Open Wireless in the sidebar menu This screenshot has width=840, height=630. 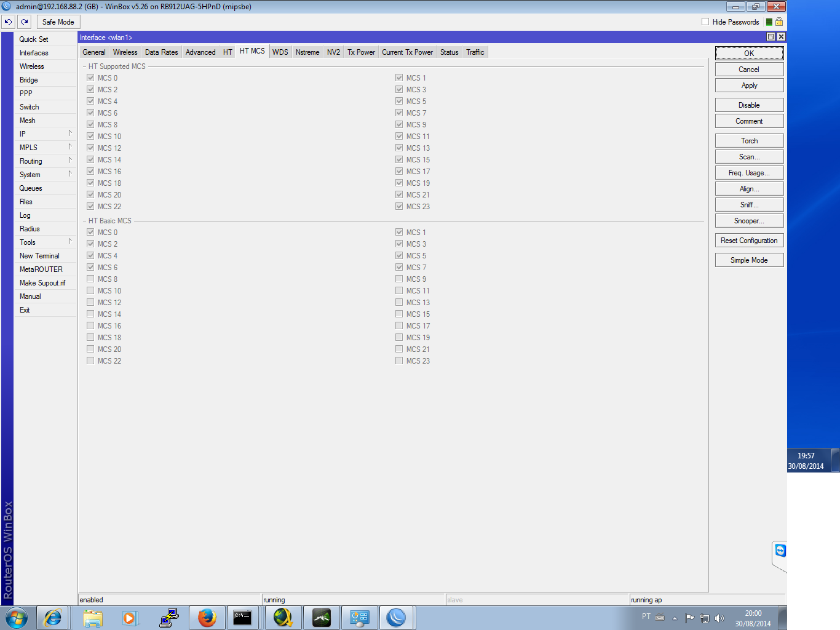coord(46,66)
